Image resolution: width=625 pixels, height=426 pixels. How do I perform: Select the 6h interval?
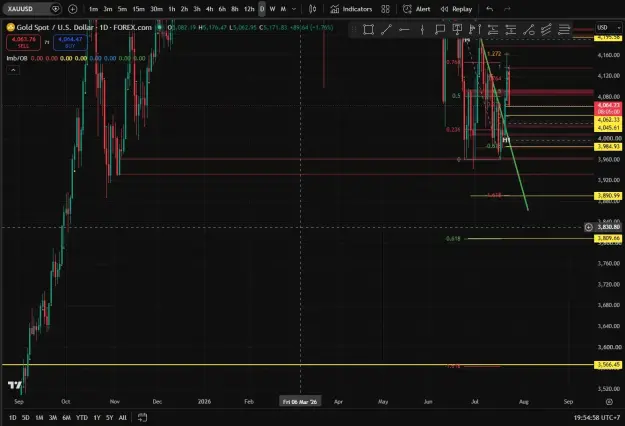[222, 9]
